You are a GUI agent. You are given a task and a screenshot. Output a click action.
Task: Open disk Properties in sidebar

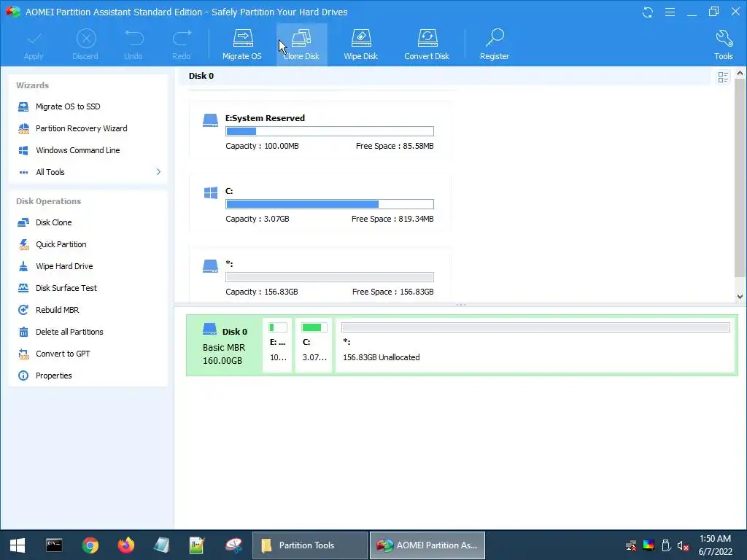pyautogui.click(x=53, y=376)
